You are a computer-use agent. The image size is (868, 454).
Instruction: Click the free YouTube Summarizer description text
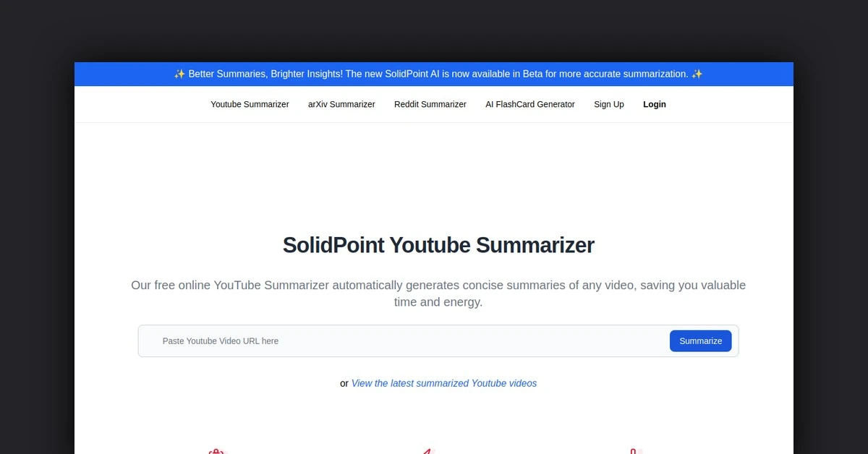438,294
